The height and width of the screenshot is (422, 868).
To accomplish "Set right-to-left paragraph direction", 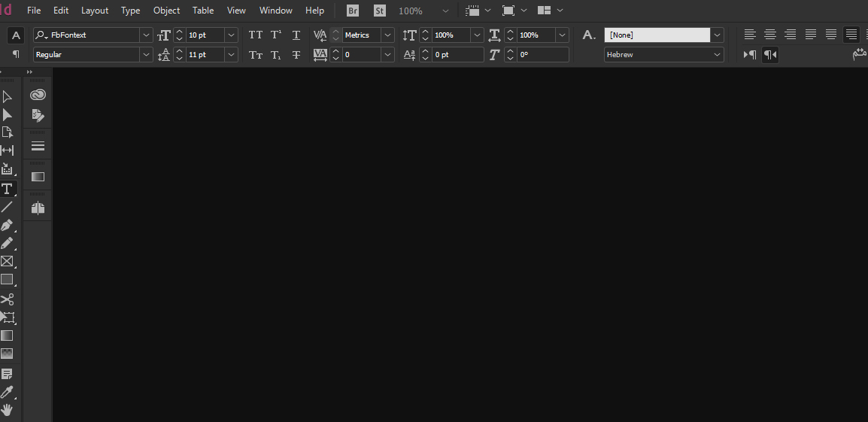I will [x=770, y=54].
